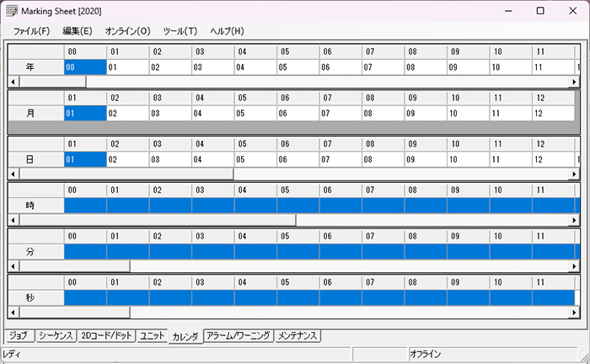The width and height of the screenshot is (590, 364).
Task: Click right scroll arrow in 年 row
Action: pyautogui.click(x=575, y=82)
